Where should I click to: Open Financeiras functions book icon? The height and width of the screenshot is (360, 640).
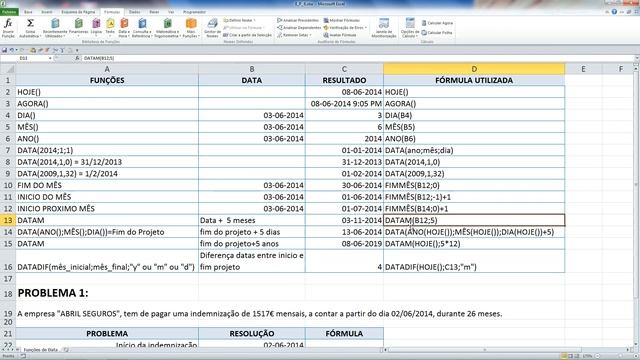tap(78, 28)
